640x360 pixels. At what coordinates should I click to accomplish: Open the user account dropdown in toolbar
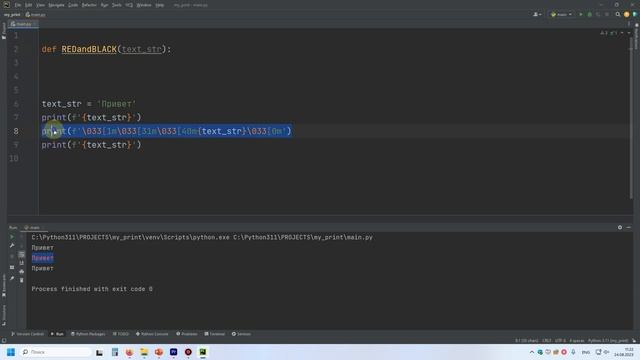coord(537,14)
